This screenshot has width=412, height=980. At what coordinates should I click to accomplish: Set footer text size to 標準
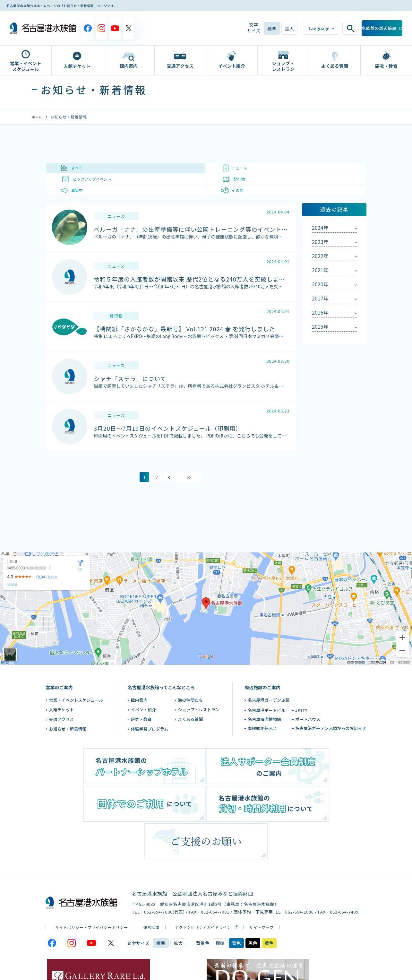(160, 943)
